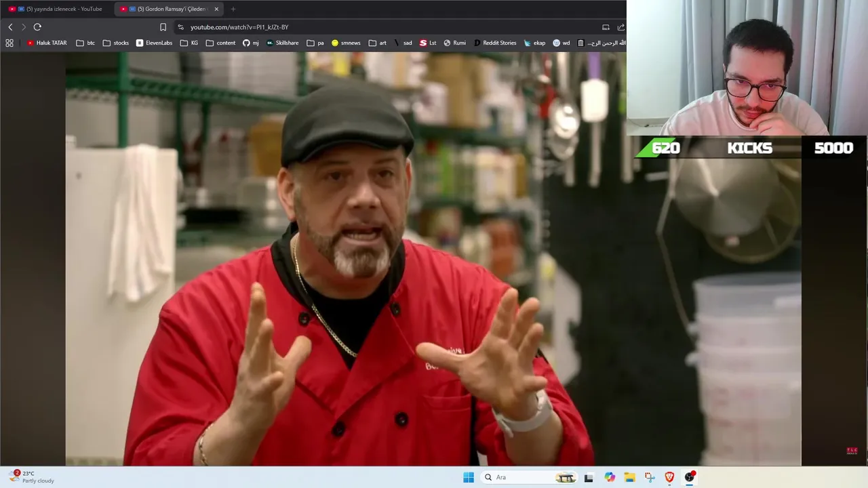Open the Windows Start menu
868x488 pixels.
tap(469, 477)
